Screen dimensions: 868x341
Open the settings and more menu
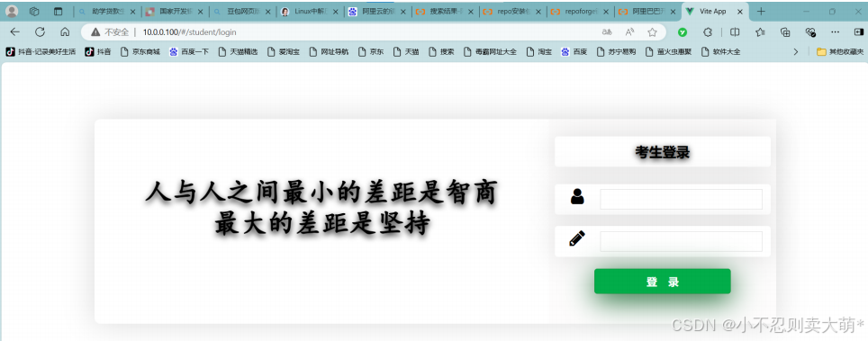[835, 32]
